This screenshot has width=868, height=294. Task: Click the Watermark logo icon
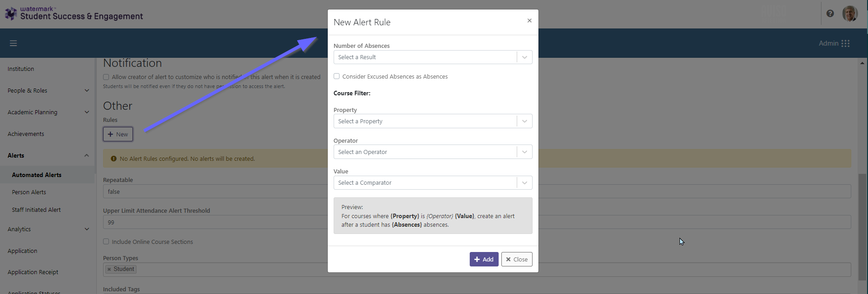click(10, 14)
